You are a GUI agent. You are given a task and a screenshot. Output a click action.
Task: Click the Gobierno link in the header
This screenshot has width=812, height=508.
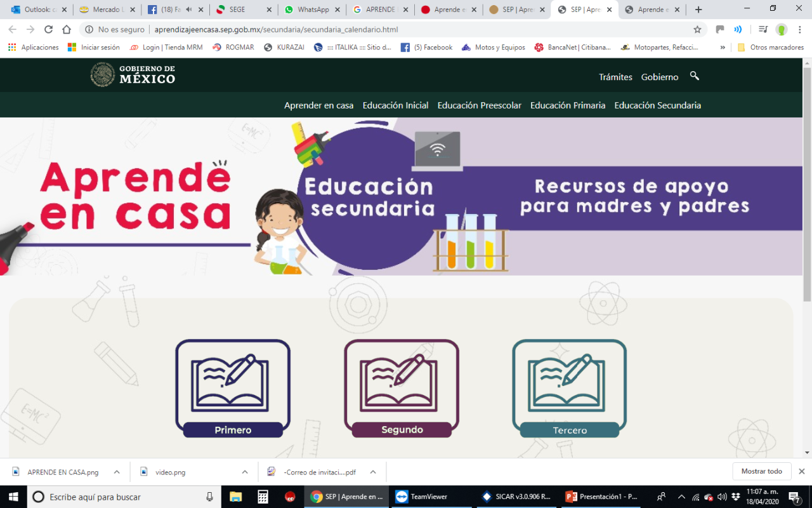[660, 77]
